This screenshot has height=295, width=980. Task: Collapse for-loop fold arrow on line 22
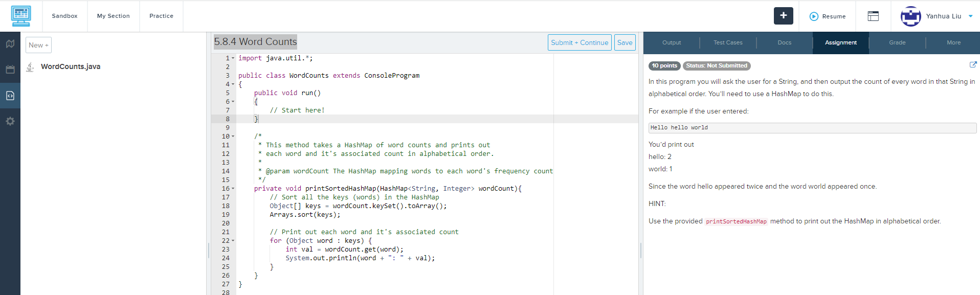pyautogui.click(x=233, y=241)
